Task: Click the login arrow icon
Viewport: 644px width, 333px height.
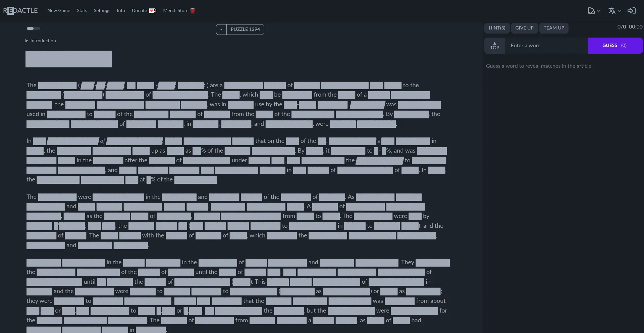Action: tap(631, 11)
